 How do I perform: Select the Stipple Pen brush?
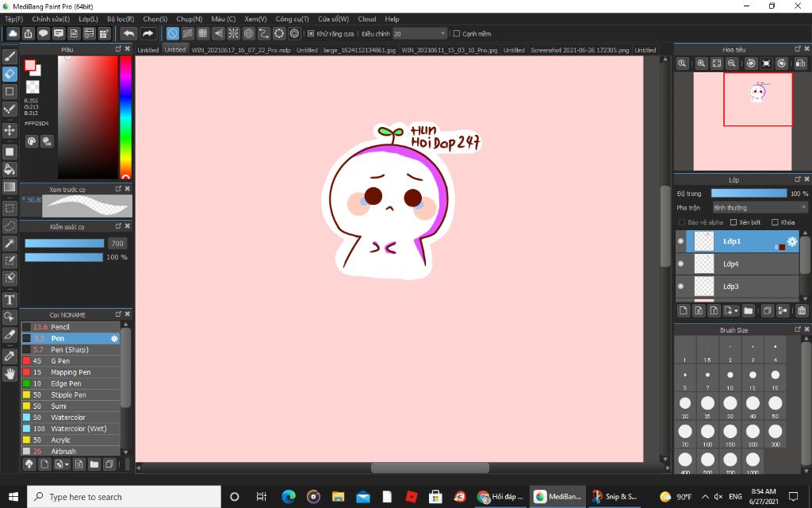coord(71,395)
